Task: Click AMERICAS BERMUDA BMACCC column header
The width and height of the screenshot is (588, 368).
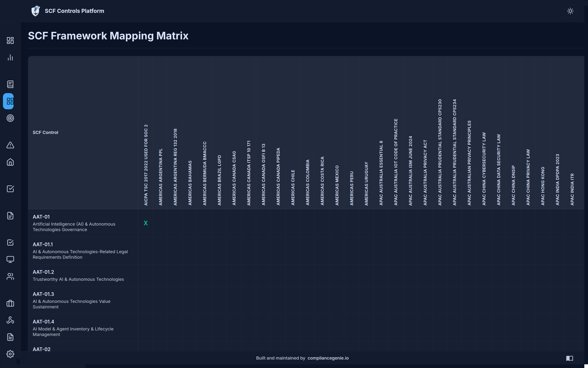Action: click(205, 173)
